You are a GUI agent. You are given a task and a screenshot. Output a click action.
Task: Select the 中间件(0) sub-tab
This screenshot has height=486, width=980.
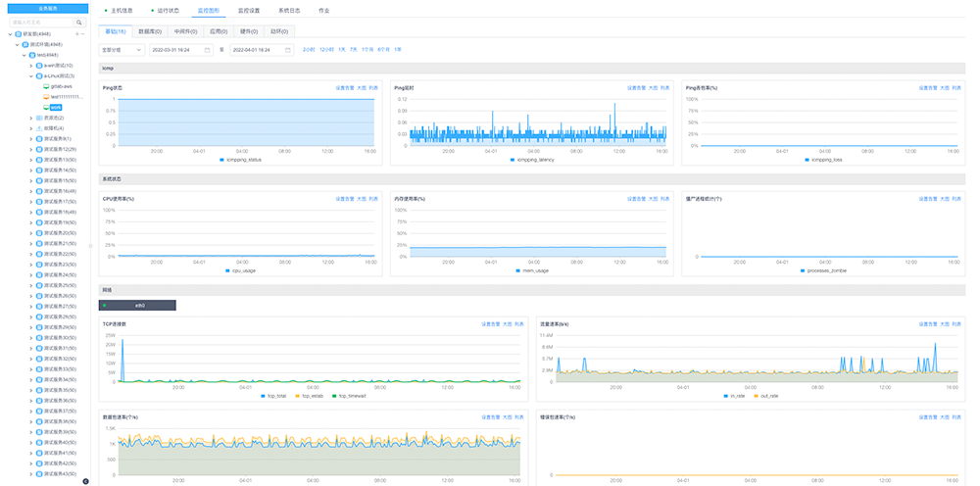point(185,31)
